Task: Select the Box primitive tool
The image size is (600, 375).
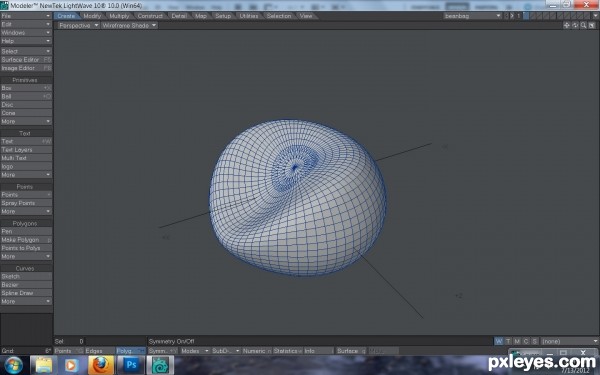Action: pyautogui.click(x=26, y=88)
